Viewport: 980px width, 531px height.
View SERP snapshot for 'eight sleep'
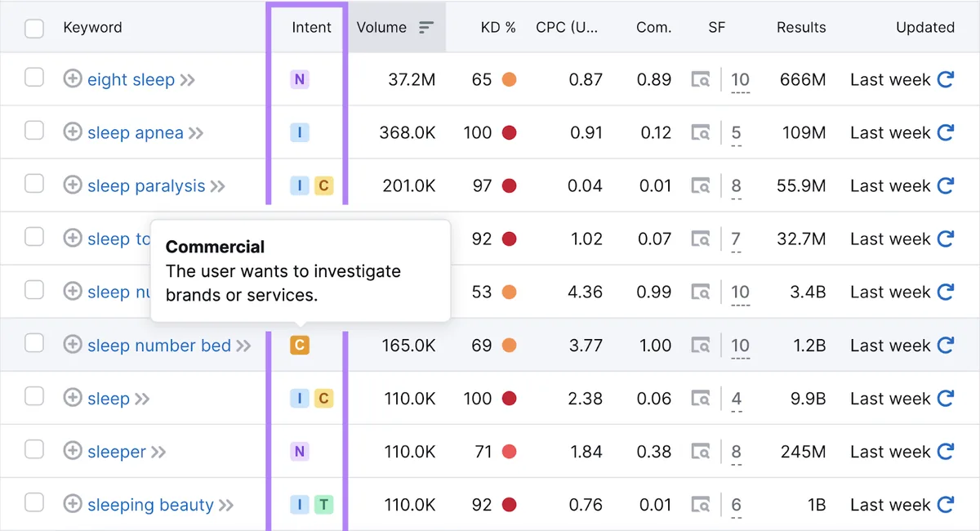(x=700, y=80)
